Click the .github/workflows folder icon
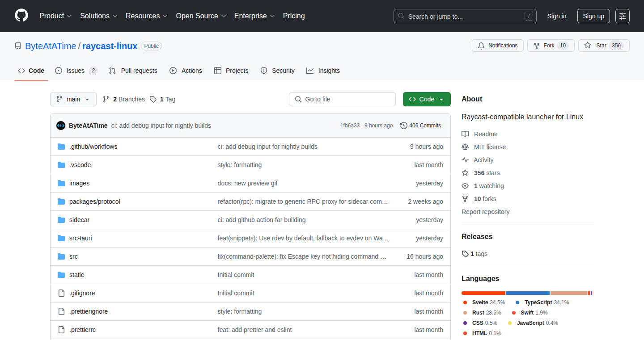The width and height of the screenshot is (644, 340). pyautogui.click(x=61, y=147)
